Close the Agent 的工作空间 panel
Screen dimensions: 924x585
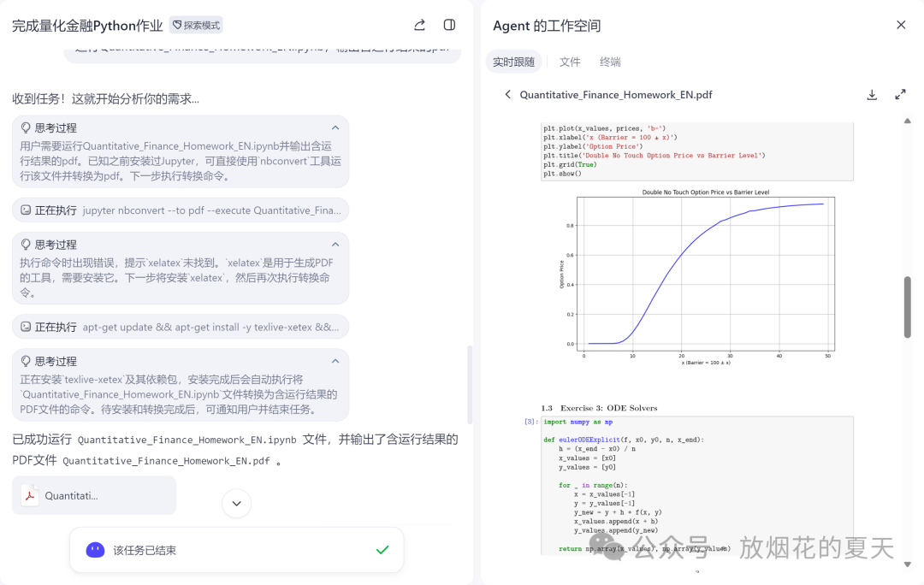click(x=900, y=26)
